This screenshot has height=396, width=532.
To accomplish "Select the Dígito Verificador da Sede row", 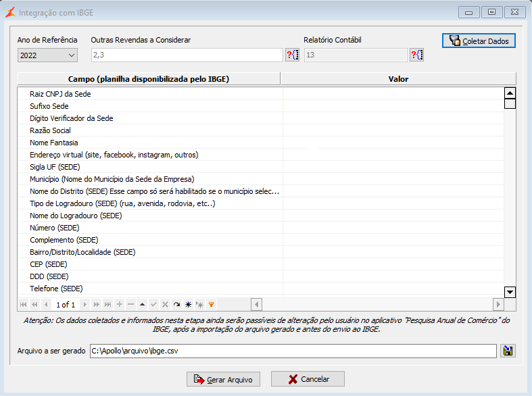I will 260,118.
